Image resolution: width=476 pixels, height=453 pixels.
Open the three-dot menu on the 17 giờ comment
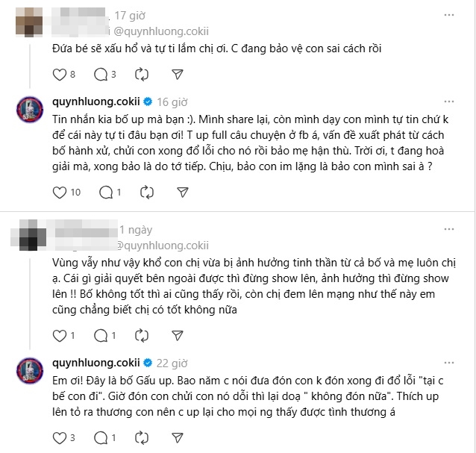[x=448, y=15]
